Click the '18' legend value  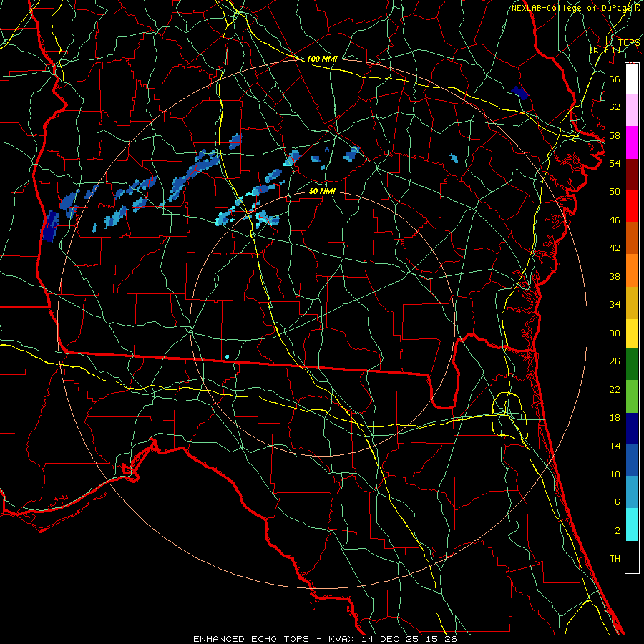(615, 418)
